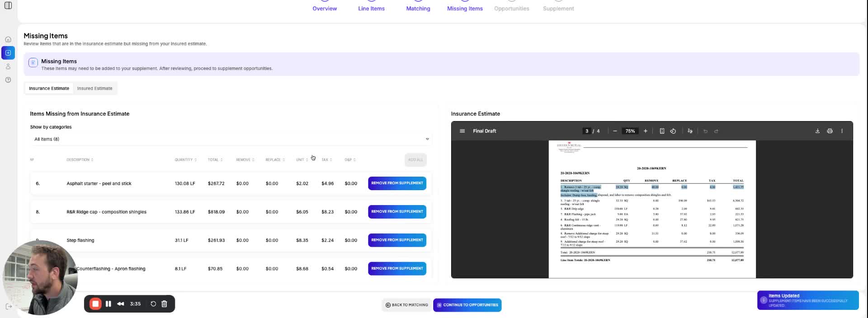
Task: Click the fit-to-page icon in the PDF toolbar
Action: point(662,131)
